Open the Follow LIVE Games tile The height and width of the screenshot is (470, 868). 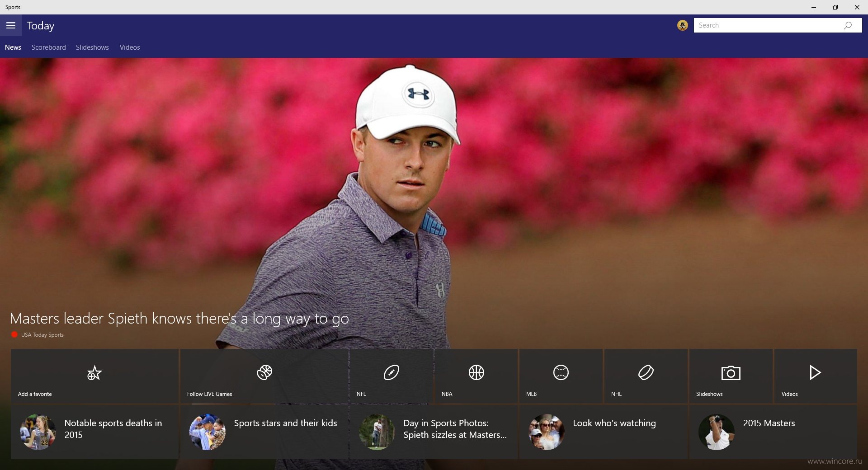[x=264, y=376]
